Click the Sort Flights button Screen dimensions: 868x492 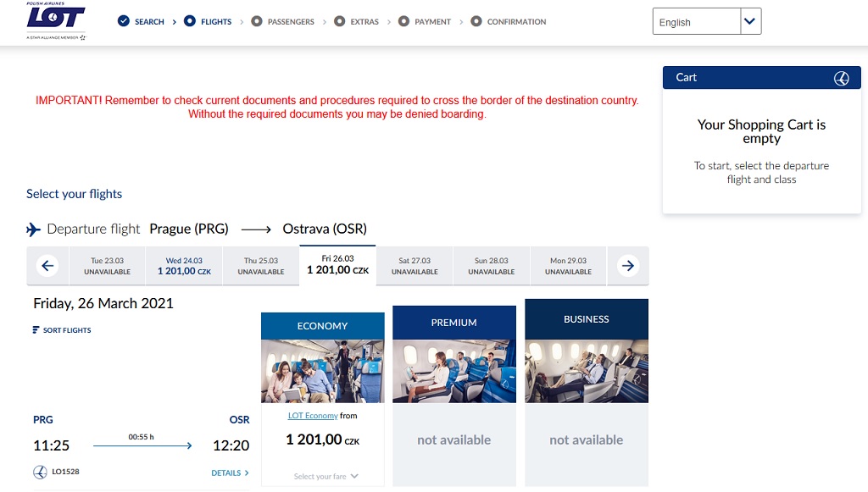click(62, 330)
